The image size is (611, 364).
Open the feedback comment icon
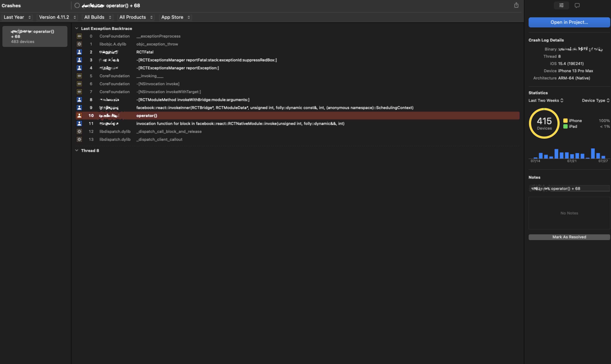click(577, 5)
